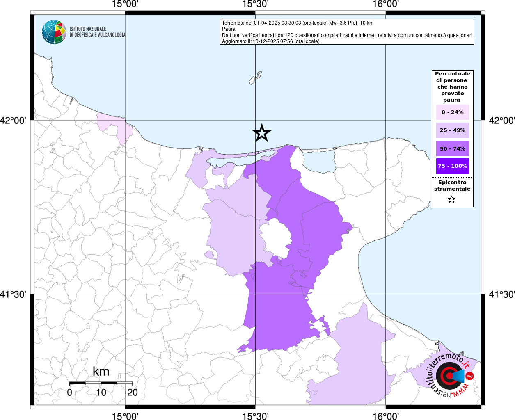This screenshot has width=515, height=420.
Task: Select the 75 - 100% legend swatch
Action: (x=452, y=166)
